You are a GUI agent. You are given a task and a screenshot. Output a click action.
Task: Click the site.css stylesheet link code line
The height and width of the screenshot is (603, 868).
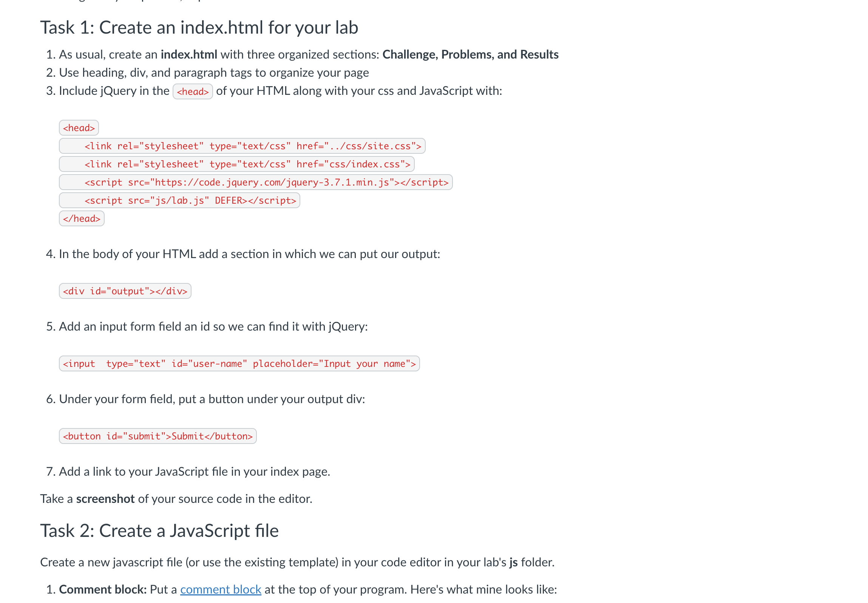[x=242, y=146]
